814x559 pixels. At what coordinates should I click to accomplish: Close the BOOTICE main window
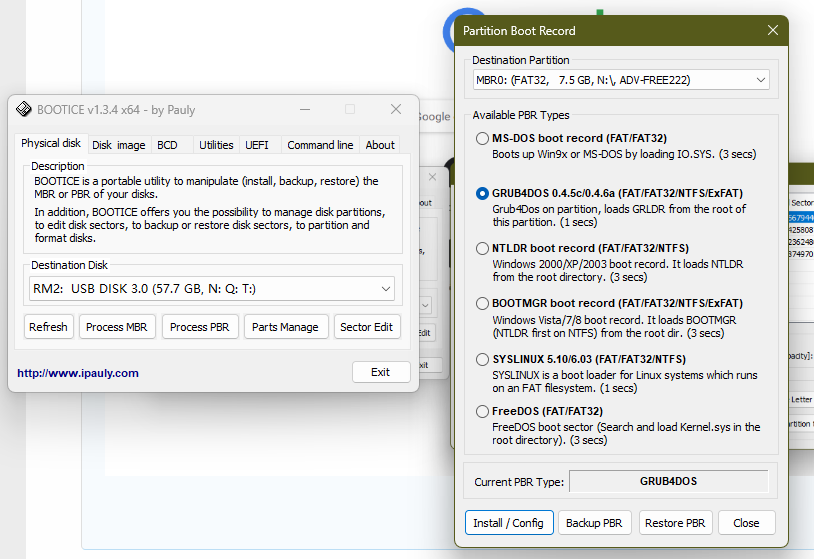point(396,109)
